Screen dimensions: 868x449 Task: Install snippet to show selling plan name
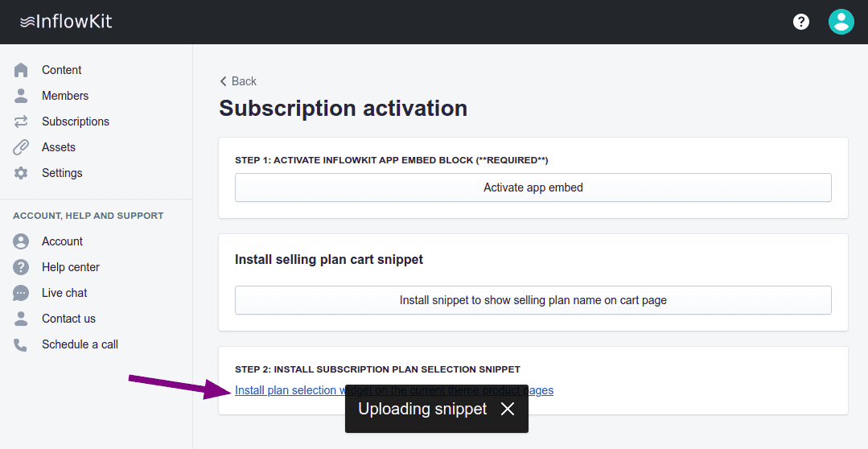pos(533,300)
